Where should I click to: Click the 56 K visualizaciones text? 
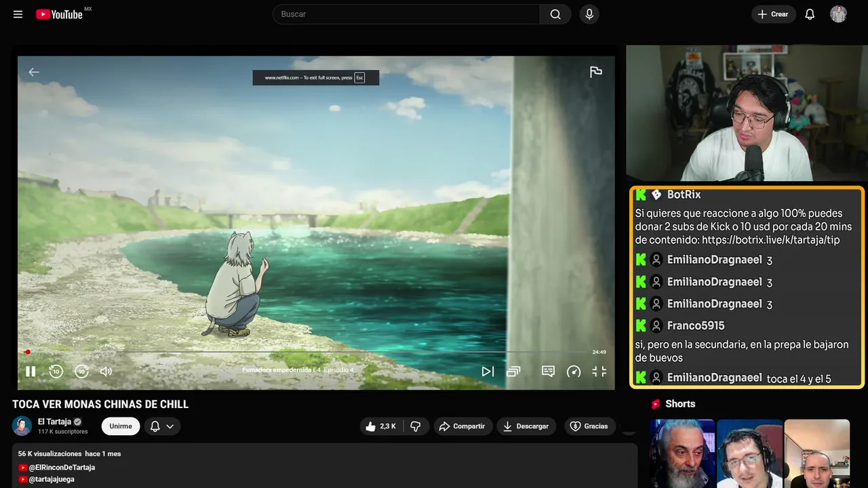(50, 453)
